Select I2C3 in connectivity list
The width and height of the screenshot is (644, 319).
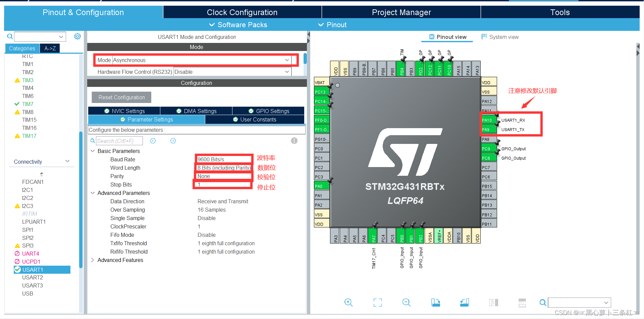pos(28,206)
